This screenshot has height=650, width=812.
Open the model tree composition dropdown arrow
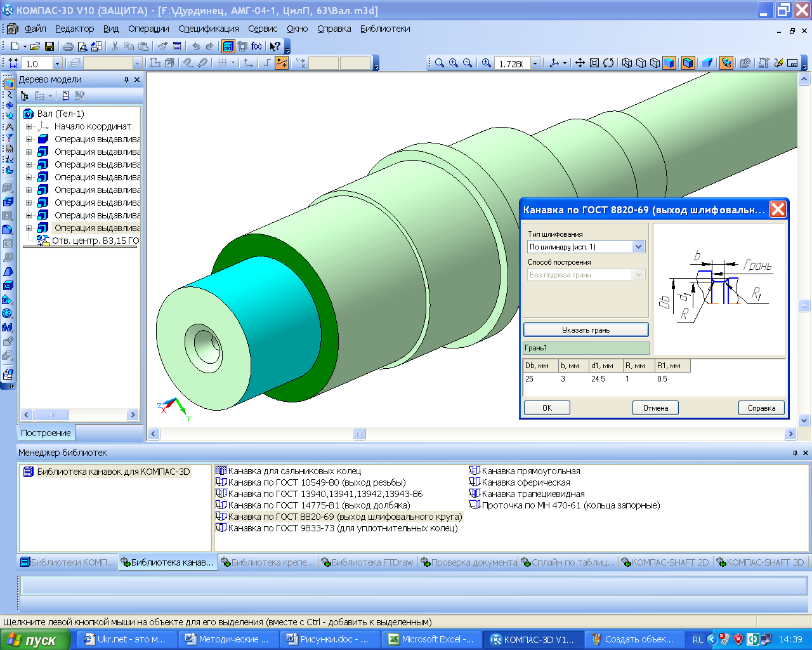[50, 96]
